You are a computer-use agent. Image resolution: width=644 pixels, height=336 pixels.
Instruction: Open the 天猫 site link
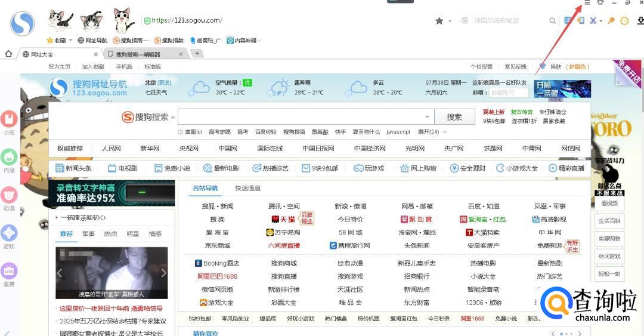283,219
